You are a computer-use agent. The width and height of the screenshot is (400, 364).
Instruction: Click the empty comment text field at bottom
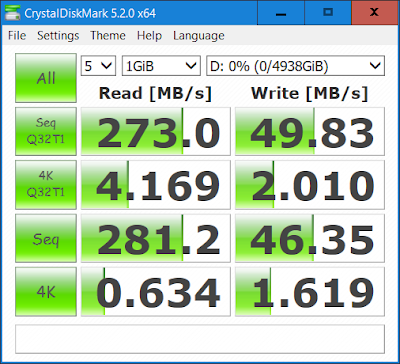click(x=200, y=339)
